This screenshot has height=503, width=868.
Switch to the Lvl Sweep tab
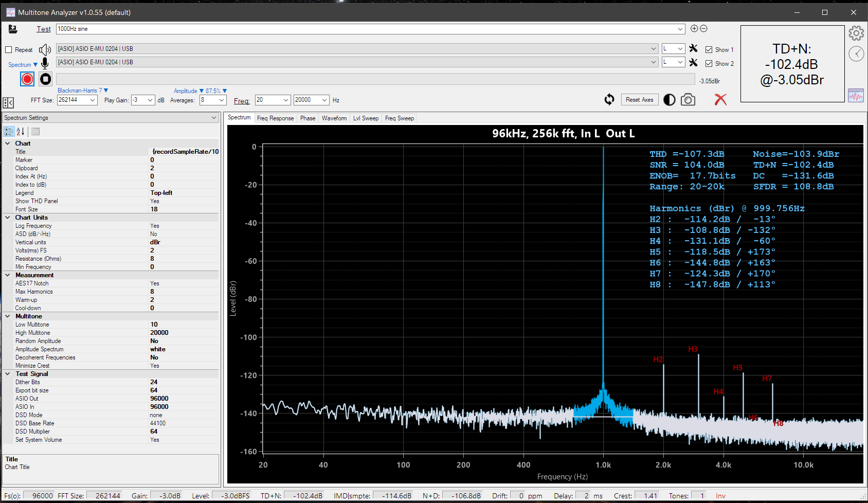click(x=366, y=118)
